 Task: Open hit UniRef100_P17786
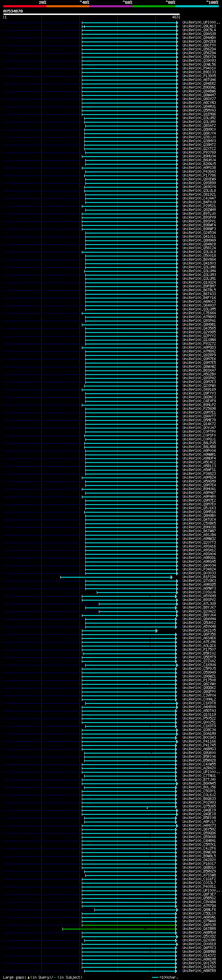(x=199, y=175)
